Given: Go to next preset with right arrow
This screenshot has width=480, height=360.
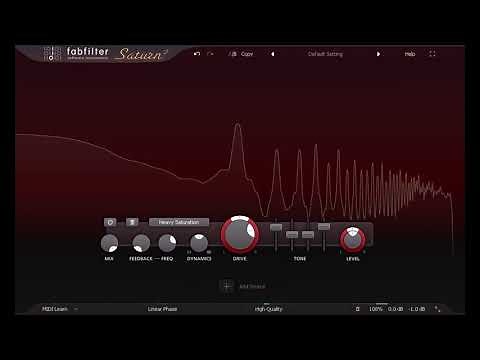Looking at the screenshot, I should (x=378, y=54).
